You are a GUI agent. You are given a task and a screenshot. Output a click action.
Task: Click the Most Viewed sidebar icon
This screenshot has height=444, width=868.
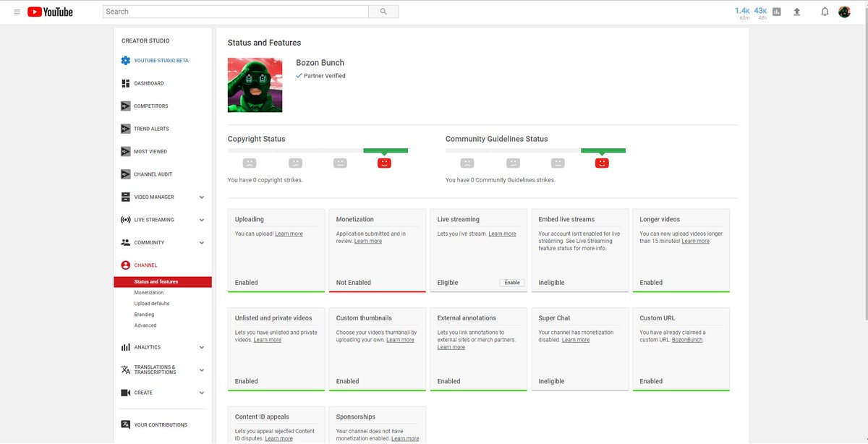126,152
